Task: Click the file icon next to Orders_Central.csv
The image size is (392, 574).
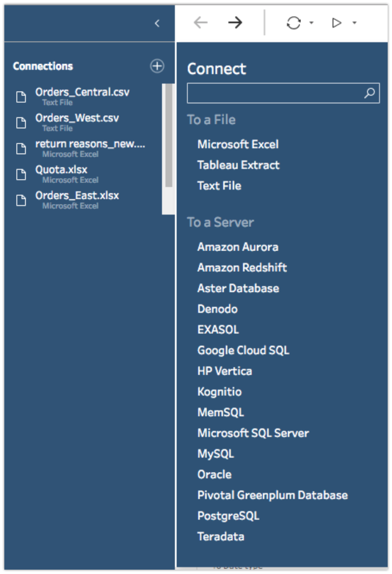Action: coord(21,97)
